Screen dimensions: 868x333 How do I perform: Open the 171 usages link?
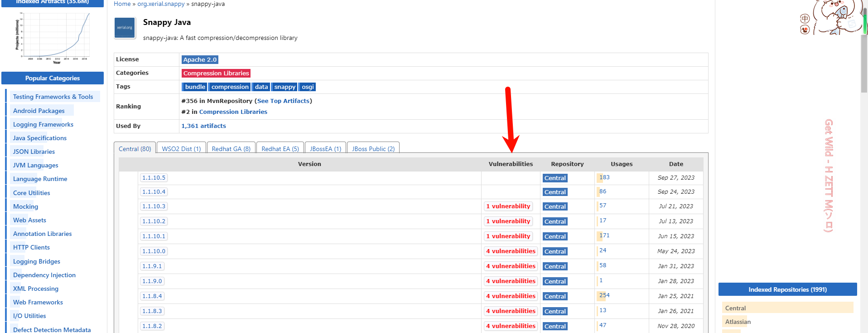click(604, 235)
